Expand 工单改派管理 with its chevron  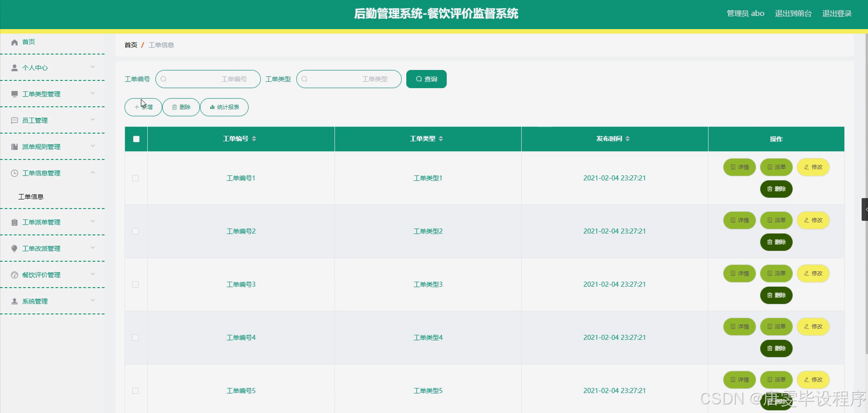tap(93, 248)
